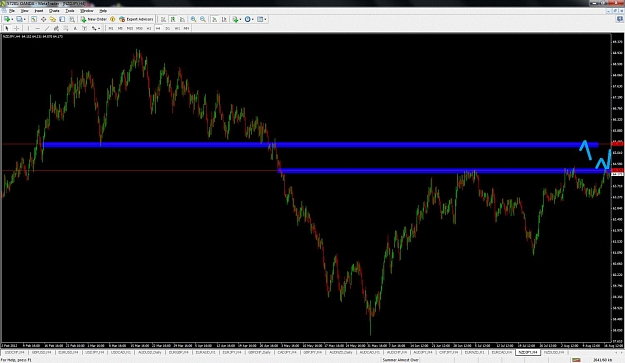Screen dimensions: 625x363
Task: Select the Vertical Line tool
Action: click(28, 28)
